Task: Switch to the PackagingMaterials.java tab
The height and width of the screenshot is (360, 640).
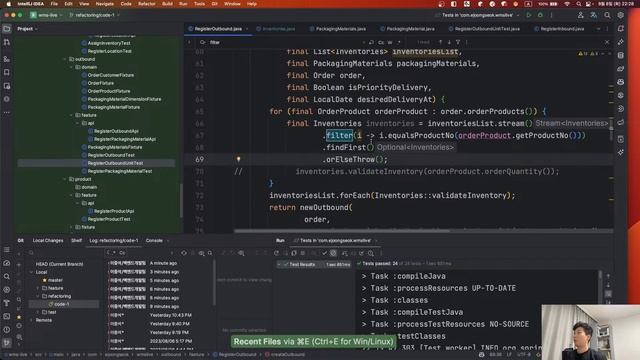Action: (x=338, y=29)
